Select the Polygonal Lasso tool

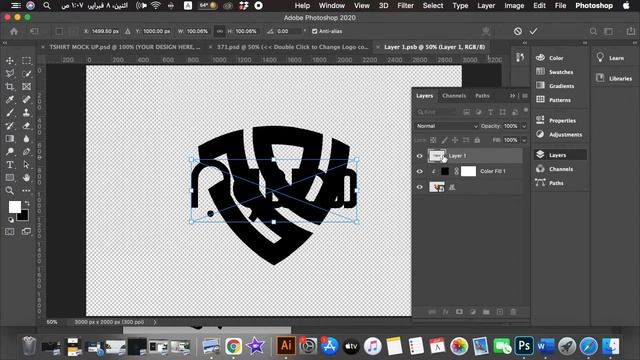pos(10,73)
